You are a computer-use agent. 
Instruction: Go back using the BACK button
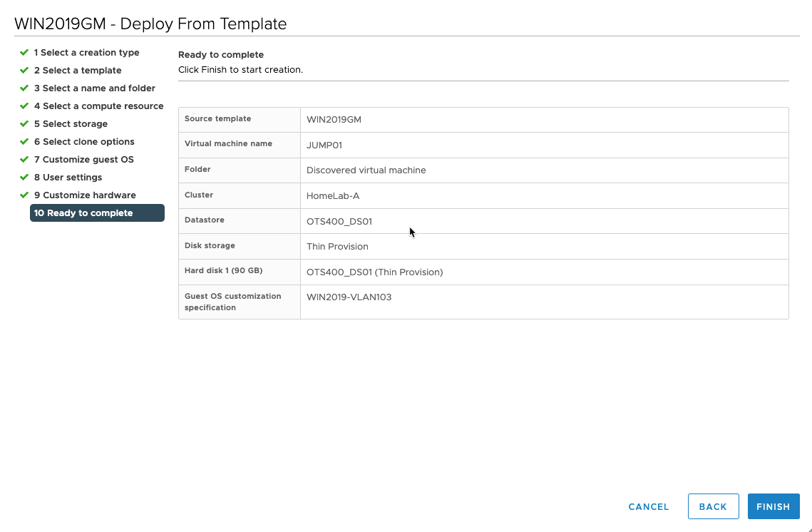pos(713,506)
